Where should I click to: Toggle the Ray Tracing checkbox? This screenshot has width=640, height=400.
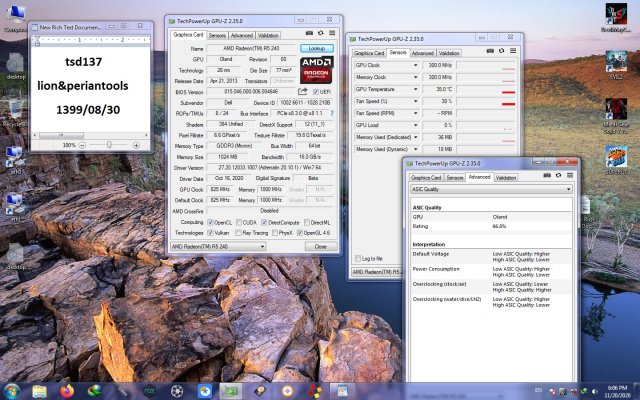tap(236, 231)
